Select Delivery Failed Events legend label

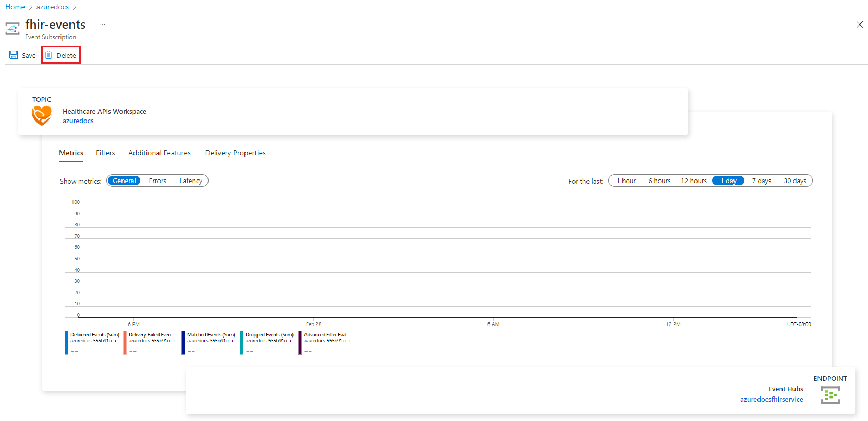pyautogui.click(x=151, y=335)
